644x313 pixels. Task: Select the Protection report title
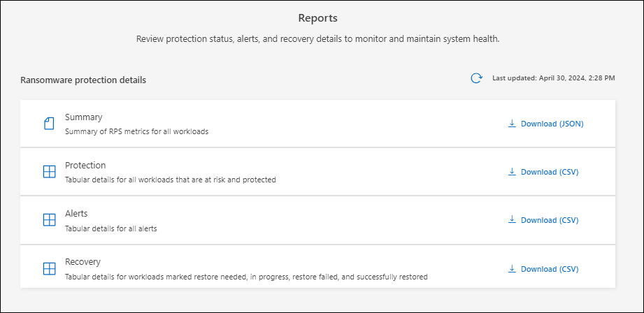85,166
